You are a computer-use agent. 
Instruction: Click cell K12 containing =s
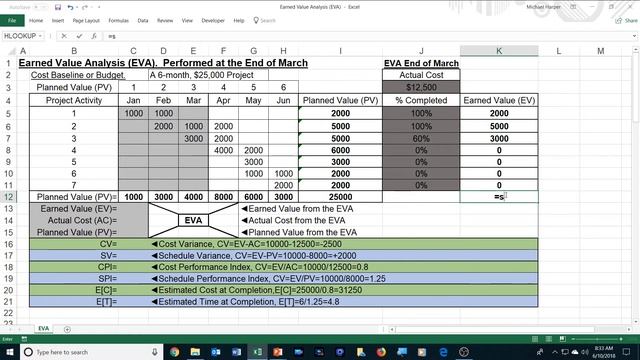pyautogui.click(x=499, y=197)
